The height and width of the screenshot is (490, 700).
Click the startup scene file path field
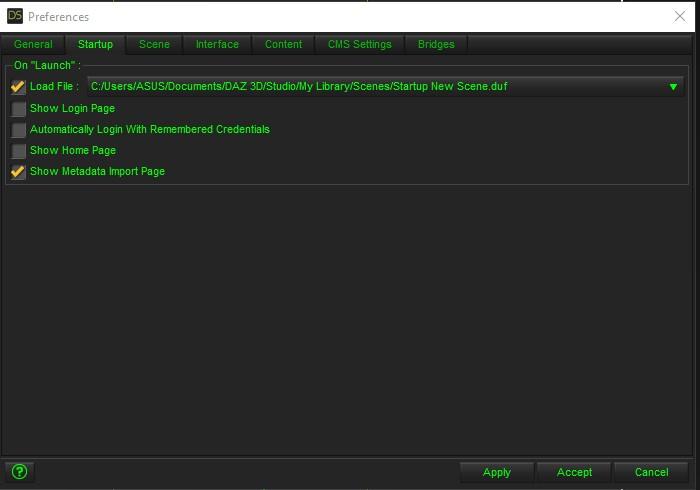pyautogui.click(x=385, y=87)
